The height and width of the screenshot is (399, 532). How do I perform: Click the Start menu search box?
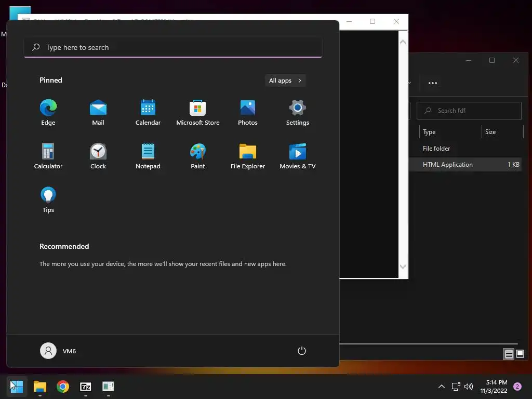[x=173, y=47]
